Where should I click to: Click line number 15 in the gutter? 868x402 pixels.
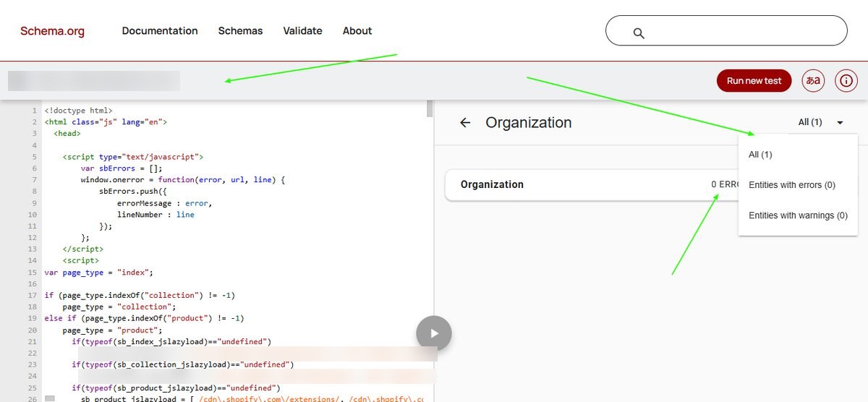click(32, 273)
